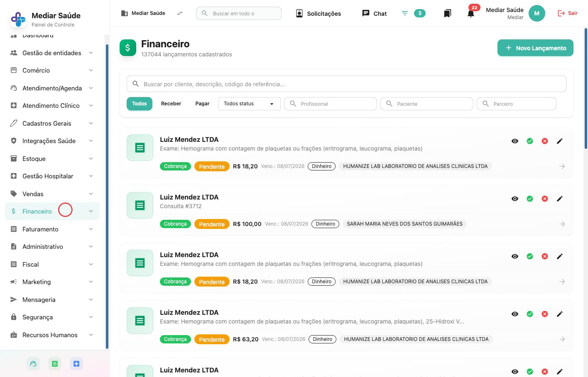588x377 pixels.
Task: Confirm the R$ 100,00 Consulta #3712 entry
Action: click(x=530, y=199)
